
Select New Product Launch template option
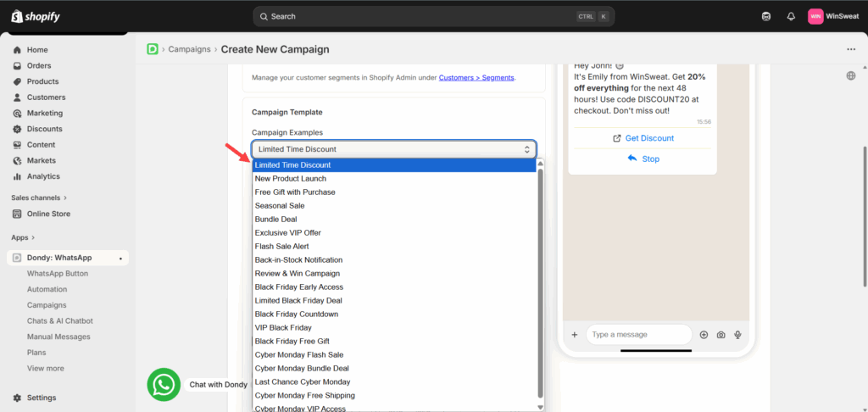291,179
